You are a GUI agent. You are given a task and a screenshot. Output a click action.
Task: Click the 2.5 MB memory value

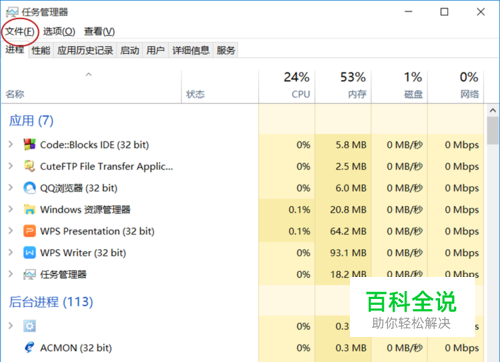tap(351, 166)
